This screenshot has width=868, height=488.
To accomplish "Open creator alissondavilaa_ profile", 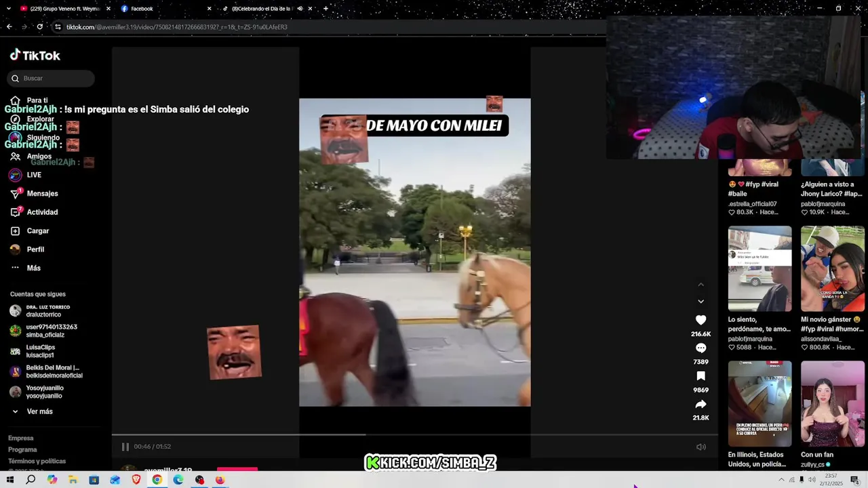I will tap(823, 339).
